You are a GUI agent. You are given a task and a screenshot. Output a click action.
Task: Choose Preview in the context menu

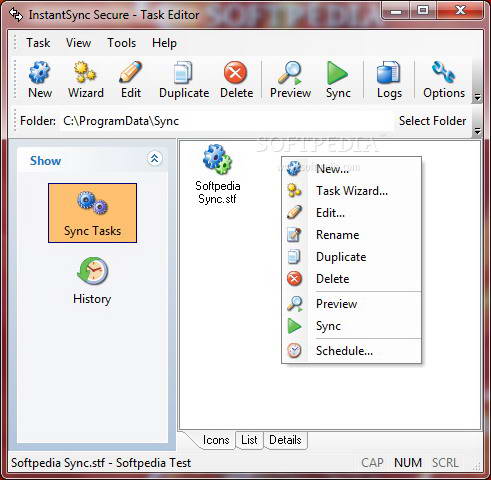click(x=352, y=304)
